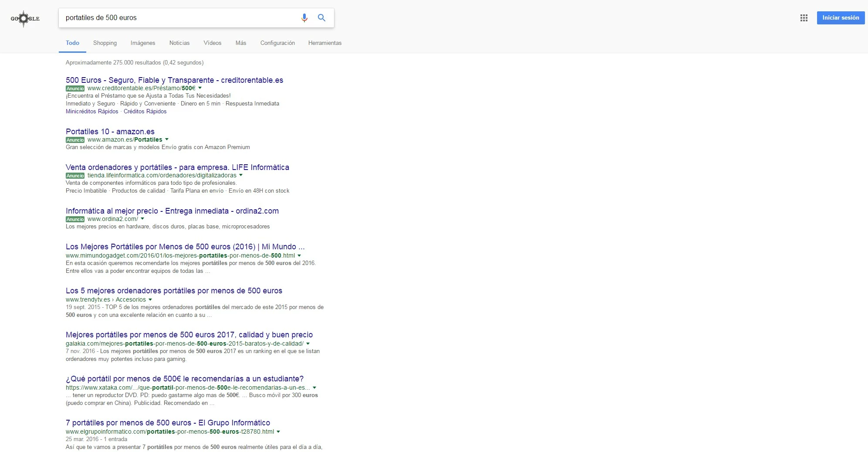
Task: Open the ordina2.com Informática ad link
Action: click(172, 211)
